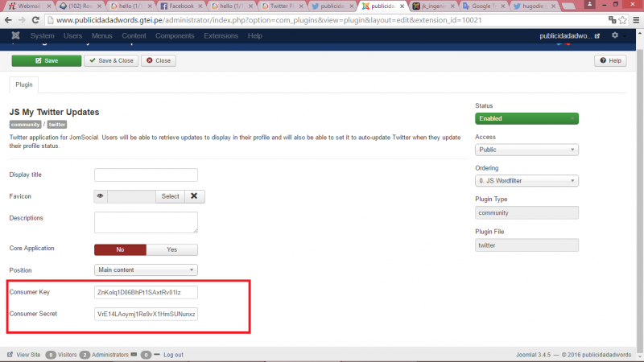Click the Joomla logo icon
This screenshot has height=362, width=644.
point(15,35)
